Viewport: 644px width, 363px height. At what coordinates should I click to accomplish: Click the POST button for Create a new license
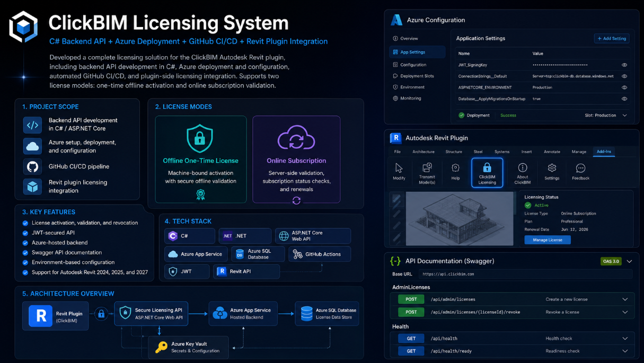click(x=411, y=299)
